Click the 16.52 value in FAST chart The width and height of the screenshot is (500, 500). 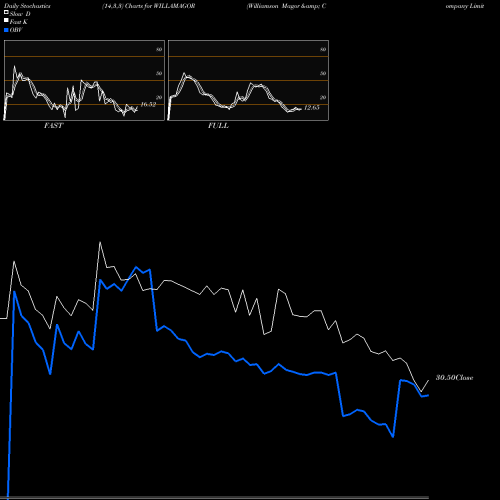pos(148,104)
